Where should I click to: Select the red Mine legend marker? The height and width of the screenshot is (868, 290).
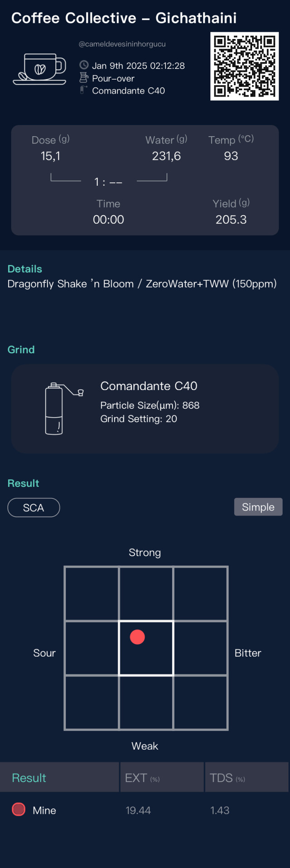[x=19, y=809]
